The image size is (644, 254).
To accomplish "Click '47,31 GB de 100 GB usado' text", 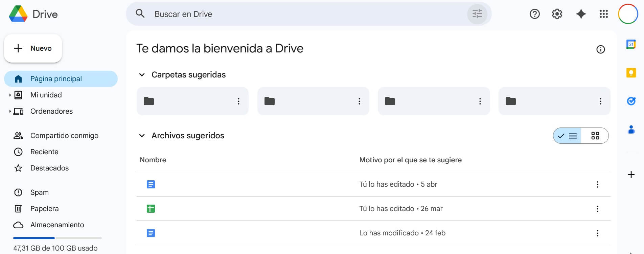I will [x=55, y=248].
